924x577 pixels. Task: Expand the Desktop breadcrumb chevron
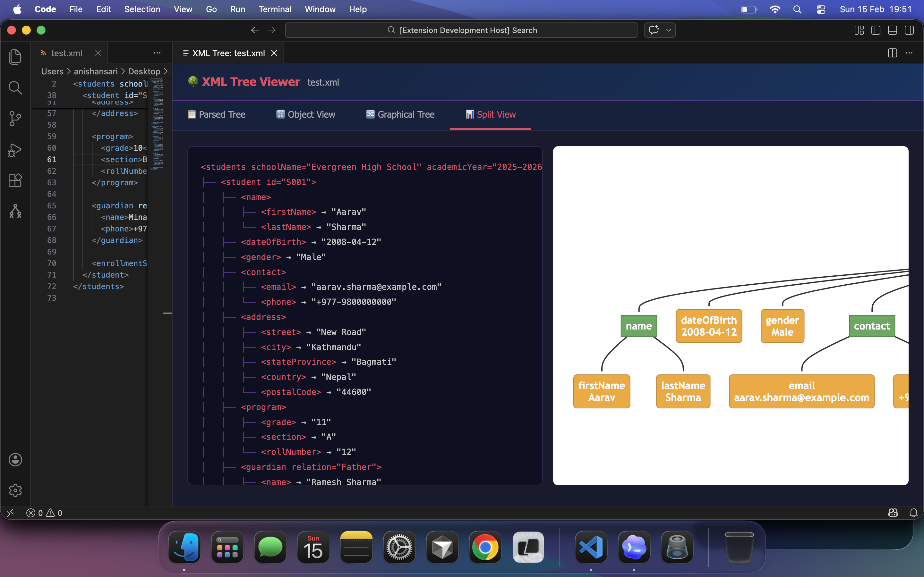point(166,71)
